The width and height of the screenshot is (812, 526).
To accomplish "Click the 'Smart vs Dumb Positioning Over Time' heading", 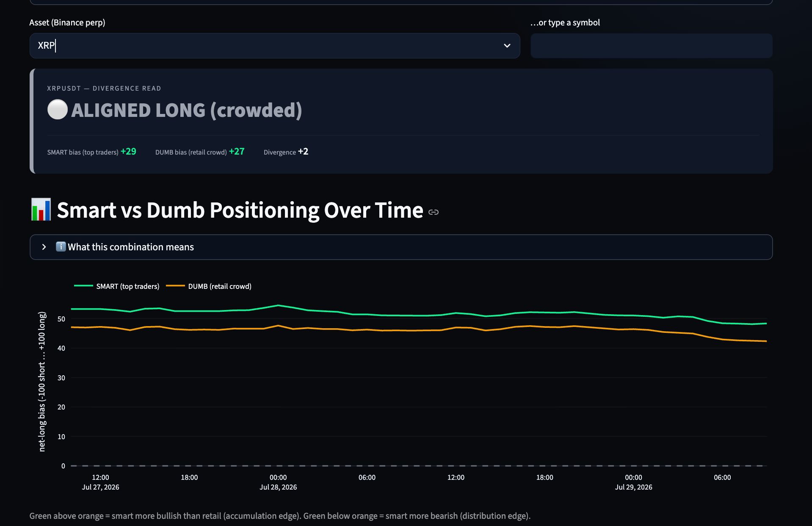I will point(240,210).
